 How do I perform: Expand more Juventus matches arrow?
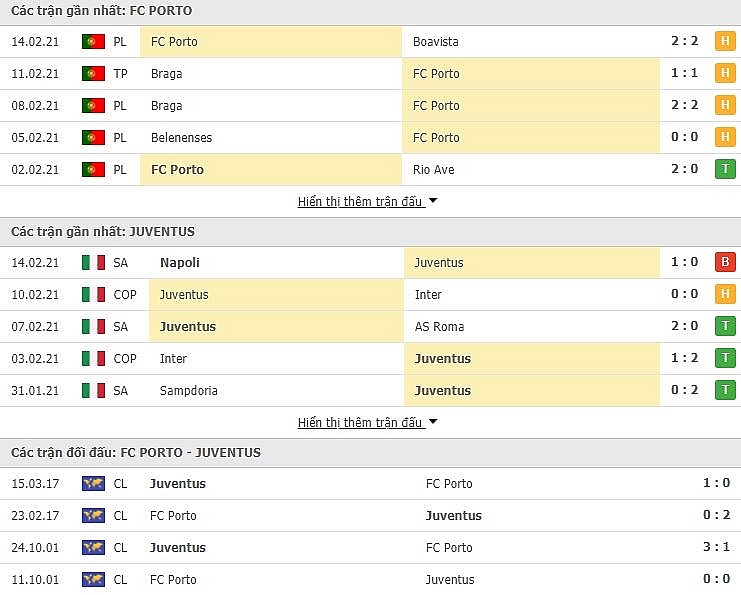(433, 422)
